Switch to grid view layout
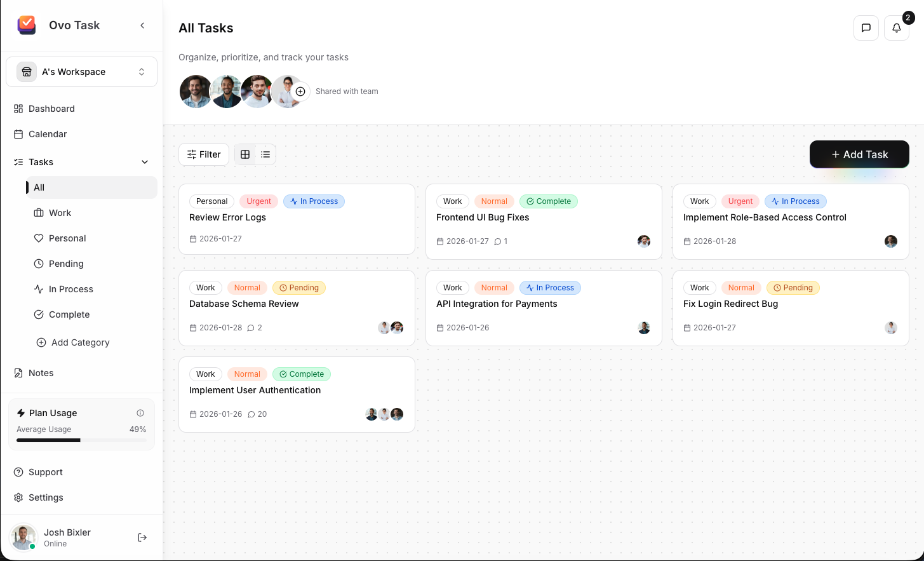Image resolution: width=924 pixels, height=561 pixels. [245, 154]
